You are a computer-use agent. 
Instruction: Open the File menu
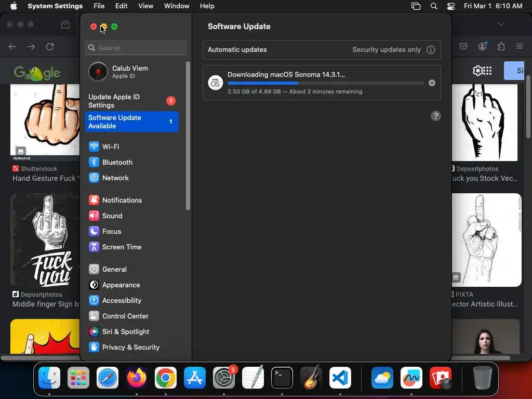click(99, 6)
